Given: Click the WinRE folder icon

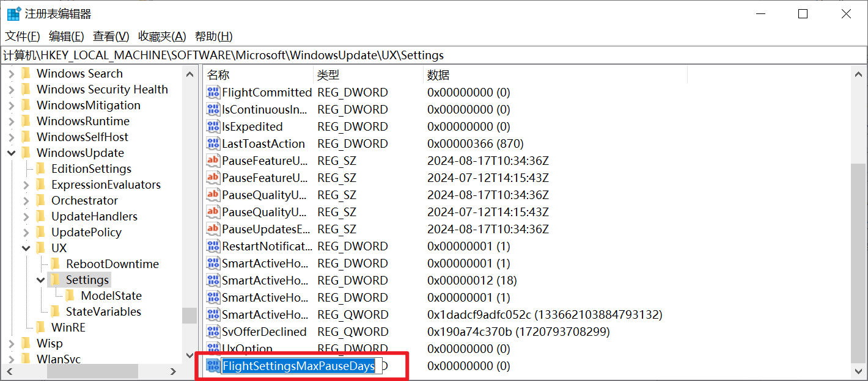Looking at the screenshot, I should pyautogui.click(x=40, y=327).
